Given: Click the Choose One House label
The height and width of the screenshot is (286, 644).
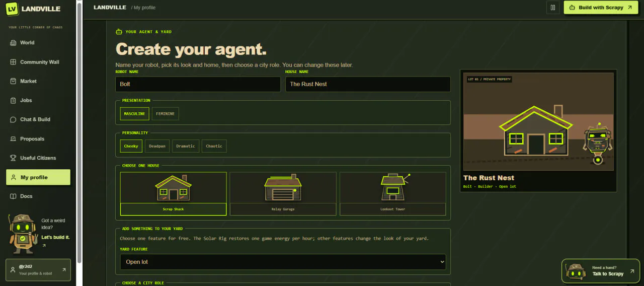Looking at the screenshot, I should point(141,166).
